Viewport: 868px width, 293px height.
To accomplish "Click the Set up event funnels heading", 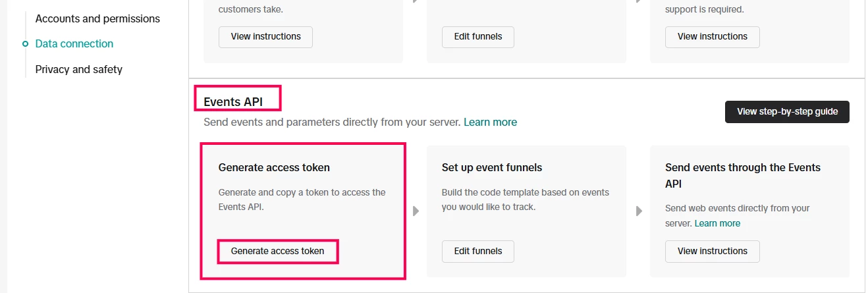I will tap(491, 167).
